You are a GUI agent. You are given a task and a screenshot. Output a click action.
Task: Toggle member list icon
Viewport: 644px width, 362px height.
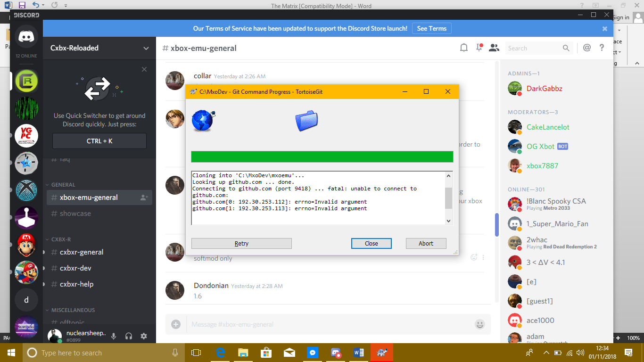[494, 48]
